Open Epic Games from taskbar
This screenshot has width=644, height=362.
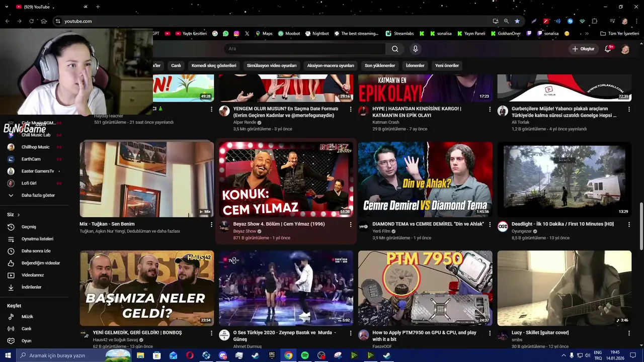coord(272,355)
